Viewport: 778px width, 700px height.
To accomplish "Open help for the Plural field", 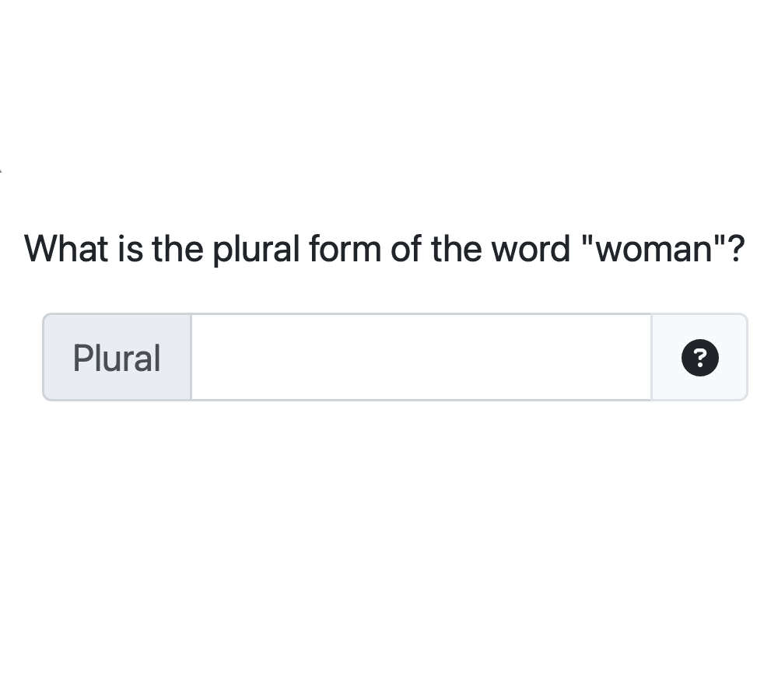I will pyautogui.click(x=699, y=358).
